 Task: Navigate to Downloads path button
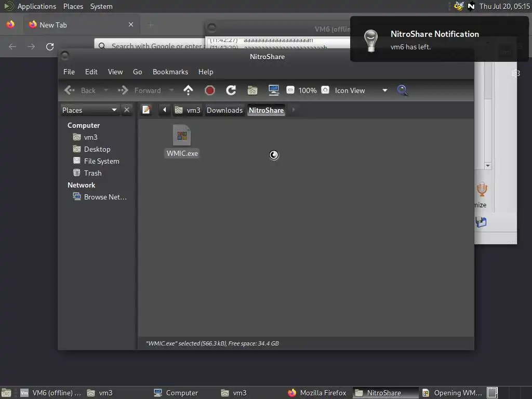point(224,110)
